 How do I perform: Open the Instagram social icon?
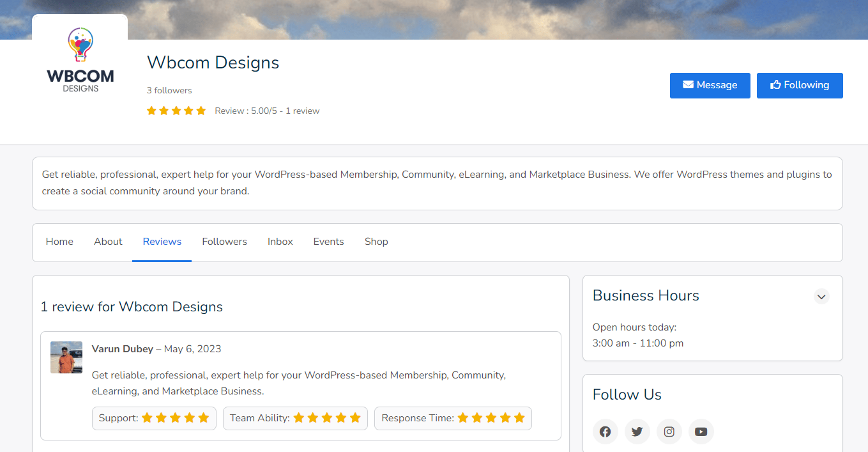click(669, 432)
